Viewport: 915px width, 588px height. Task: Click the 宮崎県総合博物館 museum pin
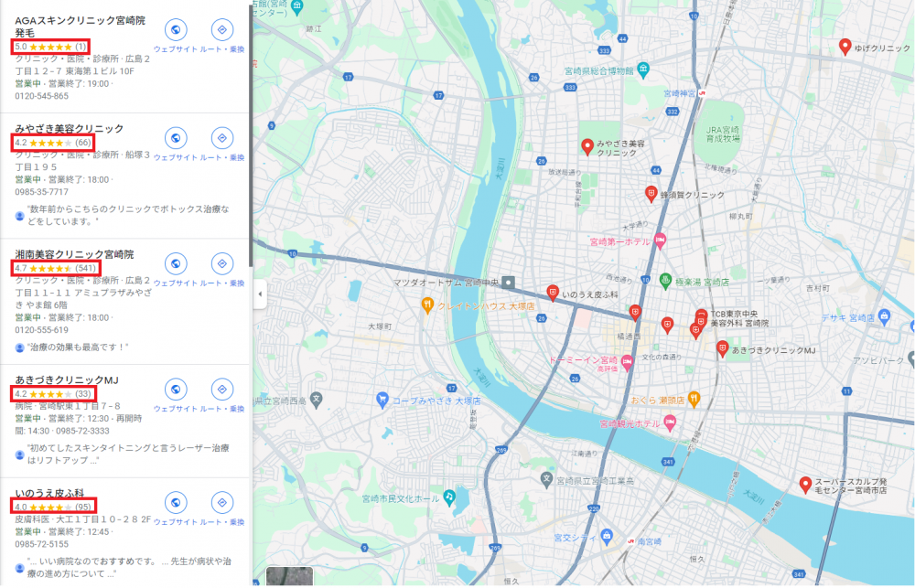click(642, 70)
